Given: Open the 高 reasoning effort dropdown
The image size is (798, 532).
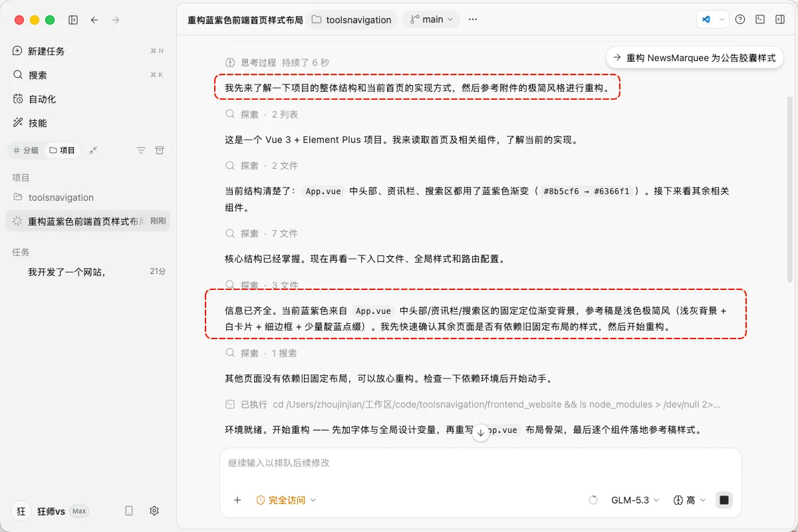Looking at the screenshot, I should [690, 500].
